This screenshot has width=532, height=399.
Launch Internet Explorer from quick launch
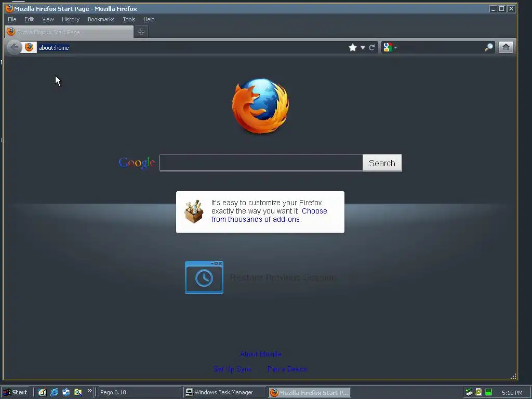(x=54, y=392)
